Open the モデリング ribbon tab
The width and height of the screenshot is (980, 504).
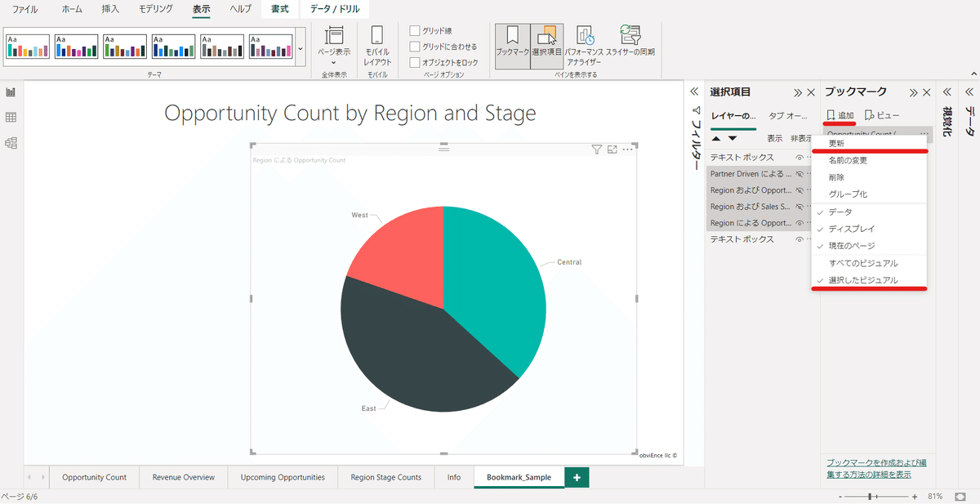coord(155,9)
